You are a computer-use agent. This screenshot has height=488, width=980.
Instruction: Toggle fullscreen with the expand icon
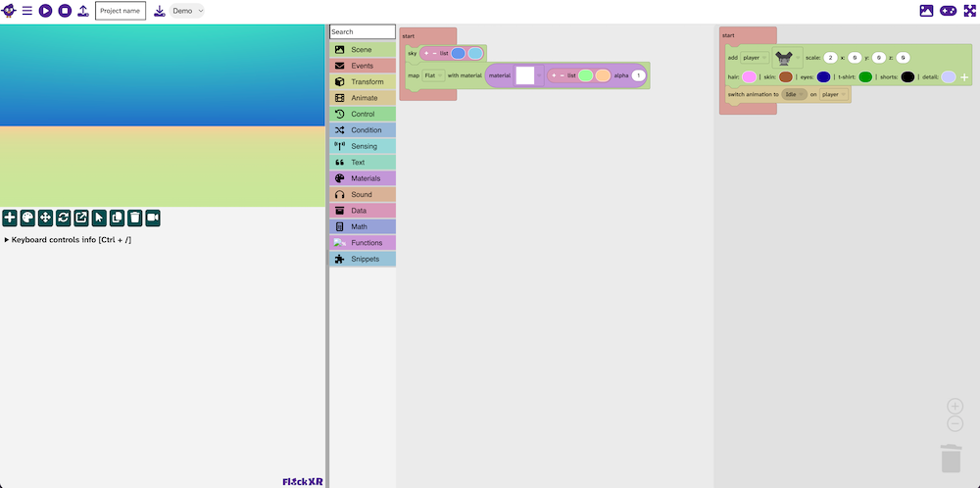point(969,11)
